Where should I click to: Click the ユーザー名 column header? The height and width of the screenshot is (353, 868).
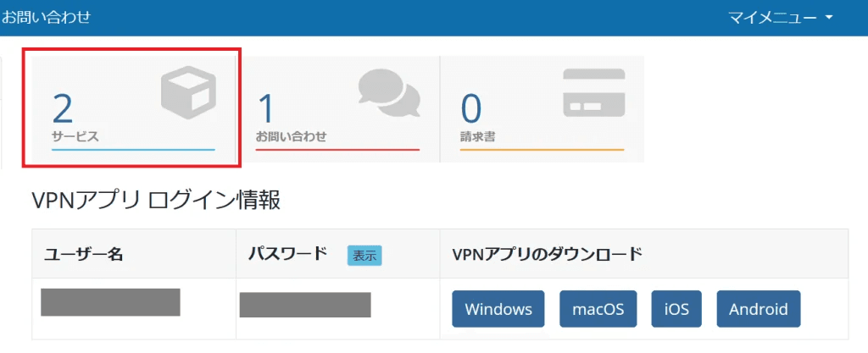(x=84, y=254)
